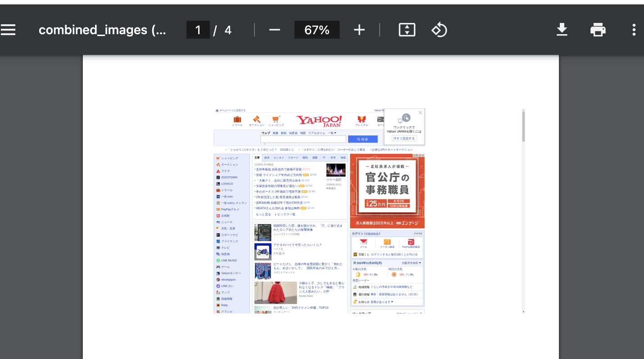Click the Yahoo search text box
Image resolution: width=644 pixels, height=359 pixels.
click(303, 139)
